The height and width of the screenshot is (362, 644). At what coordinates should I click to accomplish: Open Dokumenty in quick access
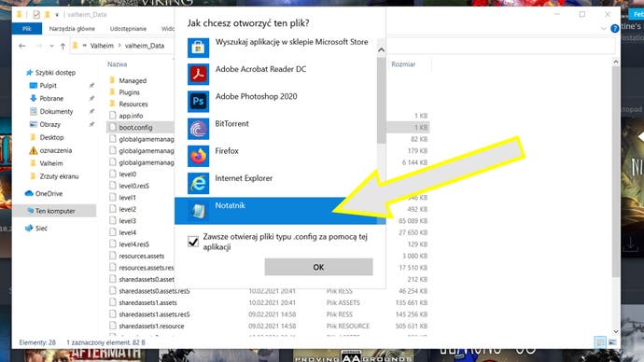pyautogui.click(x=56, y=111)
